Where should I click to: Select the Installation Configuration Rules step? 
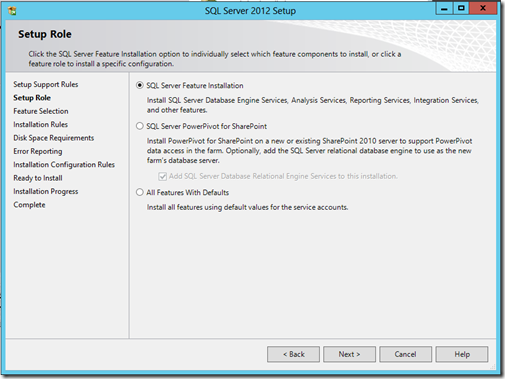(64, 165)
